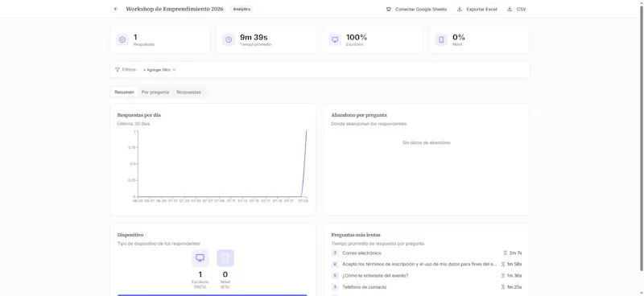Viewport: 644px width, 296px height.
Task: Select the Acepto los términos question row
Action: pos(427,265)
